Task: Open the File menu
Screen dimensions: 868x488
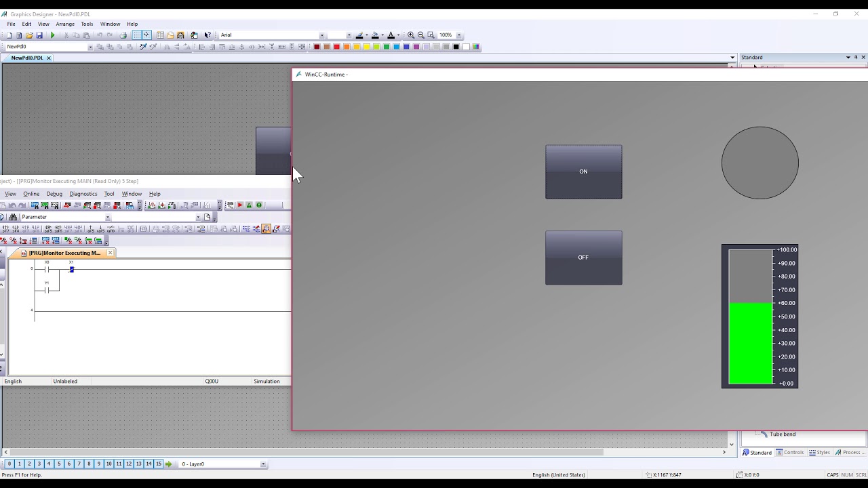Action: [x=12, y=24]
